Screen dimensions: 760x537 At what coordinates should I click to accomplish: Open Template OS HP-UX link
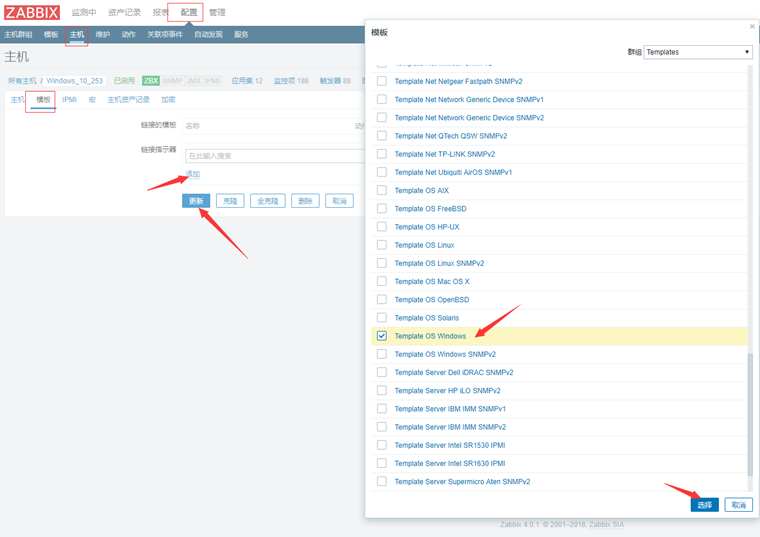click(427, 227)
